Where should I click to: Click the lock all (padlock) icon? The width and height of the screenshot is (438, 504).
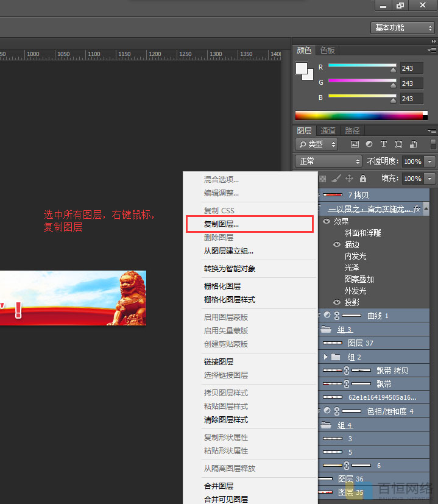click(x=363, y=179)
